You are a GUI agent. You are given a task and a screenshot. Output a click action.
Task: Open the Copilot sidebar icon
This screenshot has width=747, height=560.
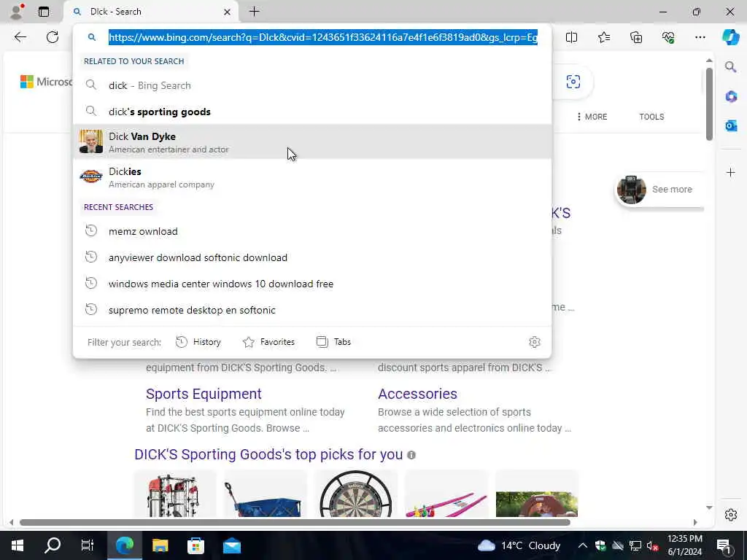pos(730,37)
